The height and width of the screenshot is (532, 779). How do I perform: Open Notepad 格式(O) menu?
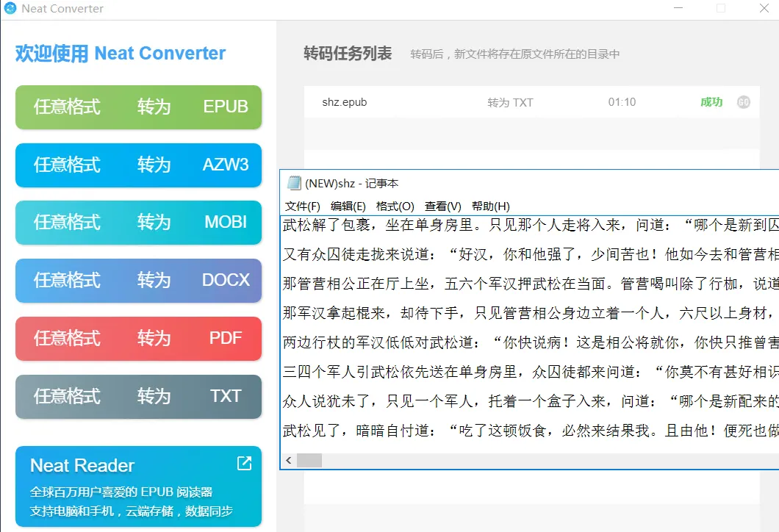395,206
